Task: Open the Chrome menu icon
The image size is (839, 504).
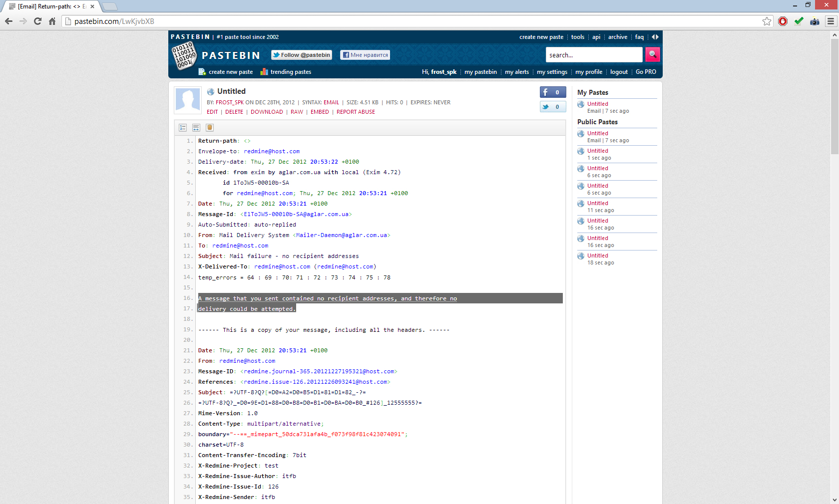Action: tap(831, 21)
